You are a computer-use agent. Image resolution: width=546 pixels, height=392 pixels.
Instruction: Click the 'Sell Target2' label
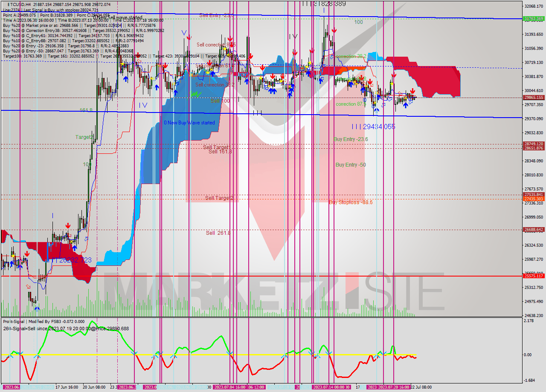coord(219,198)
